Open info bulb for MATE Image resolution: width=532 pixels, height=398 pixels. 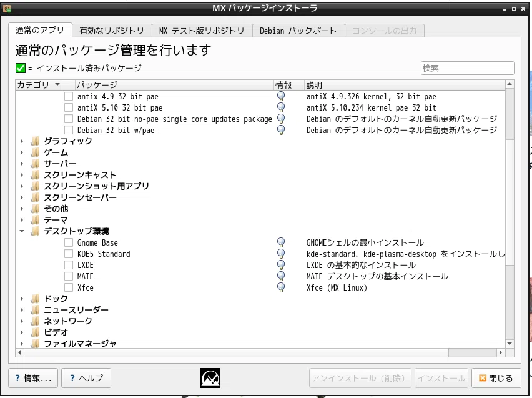281,276
